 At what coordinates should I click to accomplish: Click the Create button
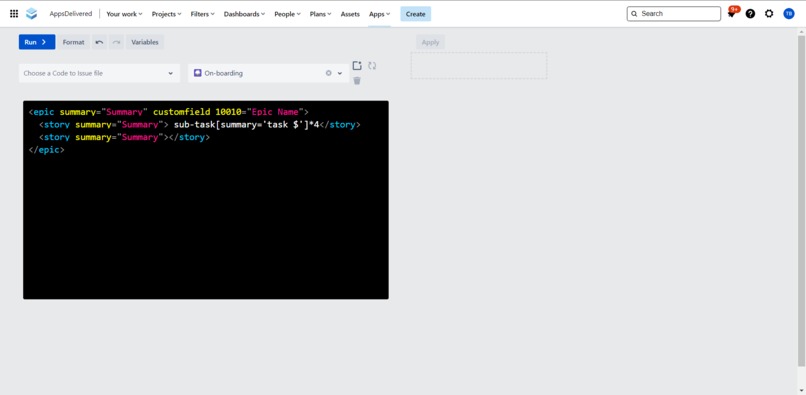coord(415,14)
